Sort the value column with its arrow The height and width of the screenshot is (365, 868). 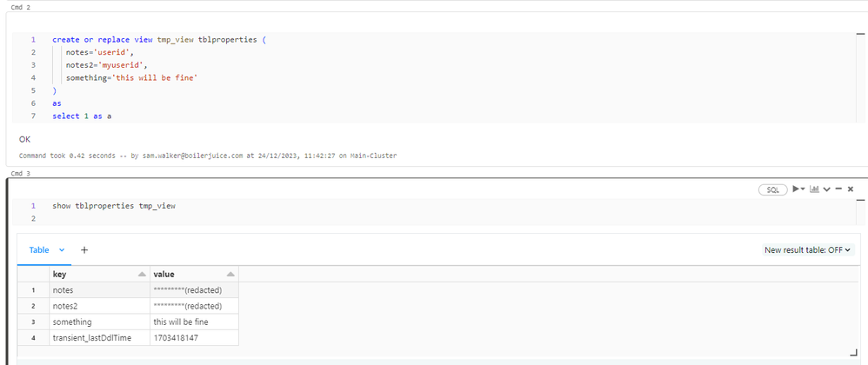click(229, 274)
